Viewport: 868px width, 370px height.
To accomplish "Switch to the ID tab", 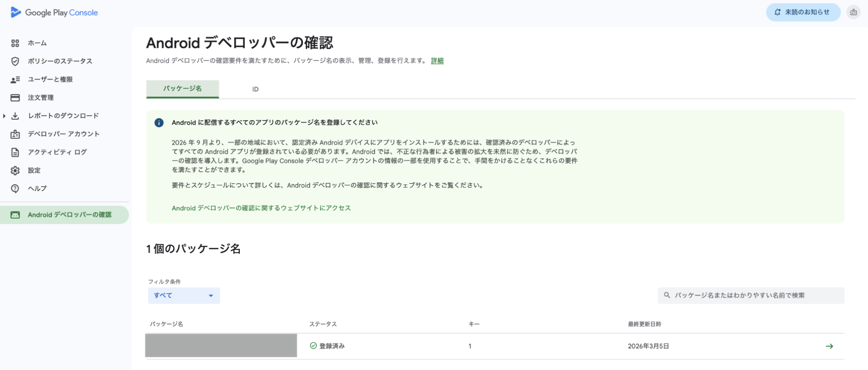I will [255, 89].
